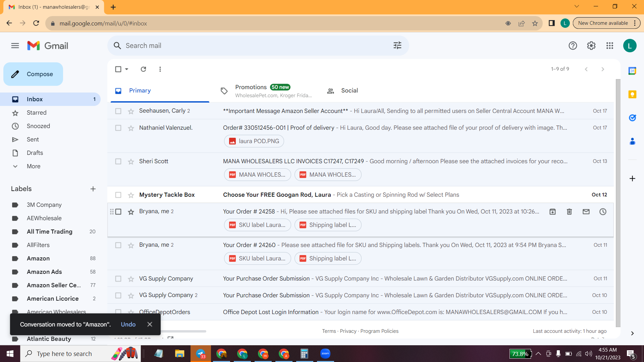Open the laura POD.PNG attachment
The width and height of the screenshot is (644, 362).
coord(254,141)
